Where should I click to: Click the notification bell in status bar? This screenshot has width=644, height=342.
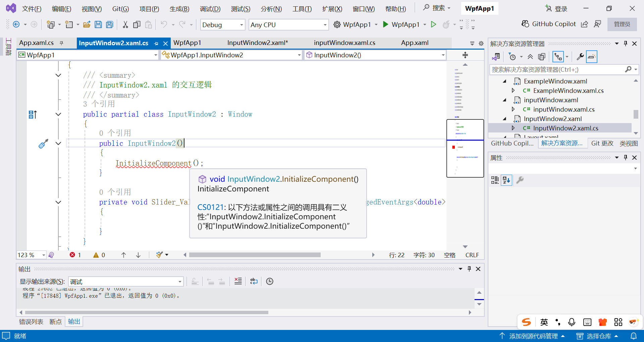click(x=634, y=336)
